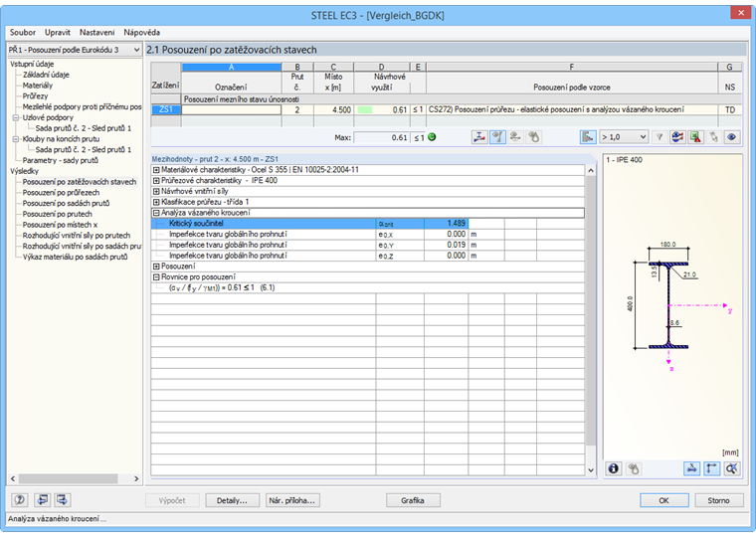Open the design case dropdown PŘ1
The width and height of the screenshot is (756, 538).
coord(75,50)
